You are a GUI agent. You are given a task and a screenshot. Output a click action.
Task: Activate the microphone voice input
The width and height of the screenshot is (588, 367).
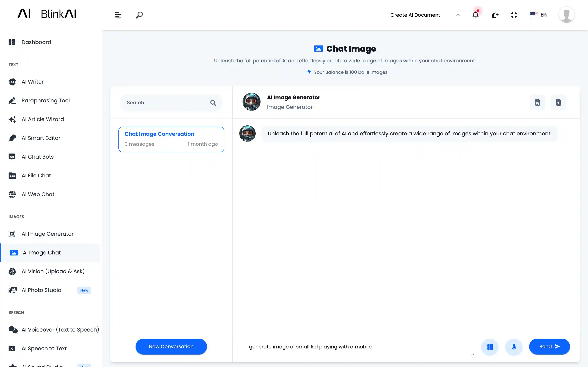click(514, 347)
